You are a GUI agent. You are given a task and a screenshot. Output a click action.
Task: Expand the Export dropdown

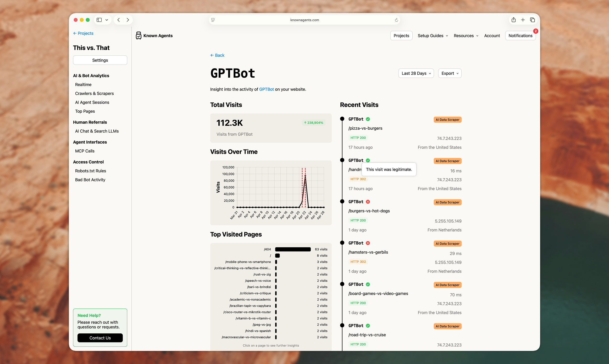(x=450, y=73)
